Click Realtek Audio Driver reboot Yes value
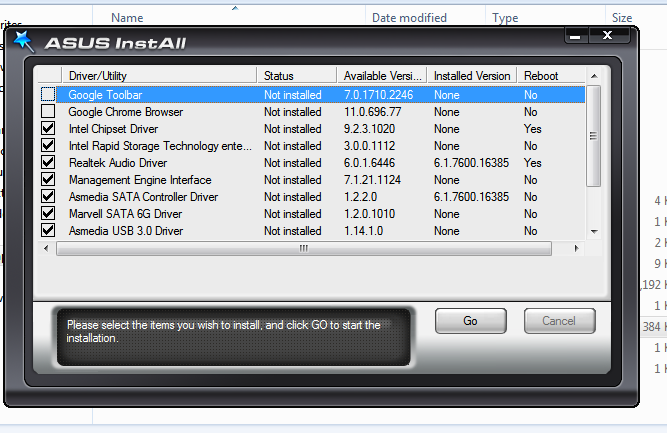 point(533,163)
